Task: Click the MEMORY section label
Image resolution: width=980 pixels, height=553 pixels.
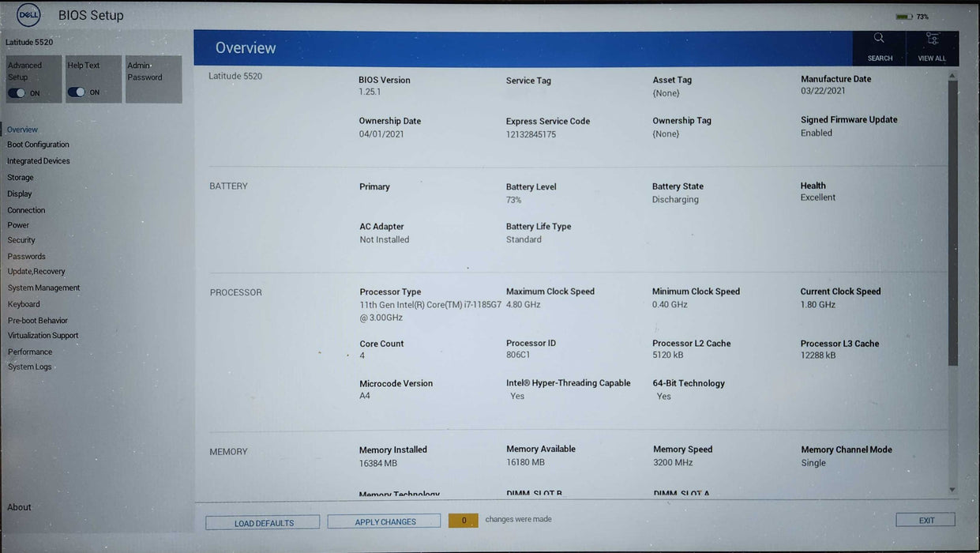Action: tap(228, 452)
